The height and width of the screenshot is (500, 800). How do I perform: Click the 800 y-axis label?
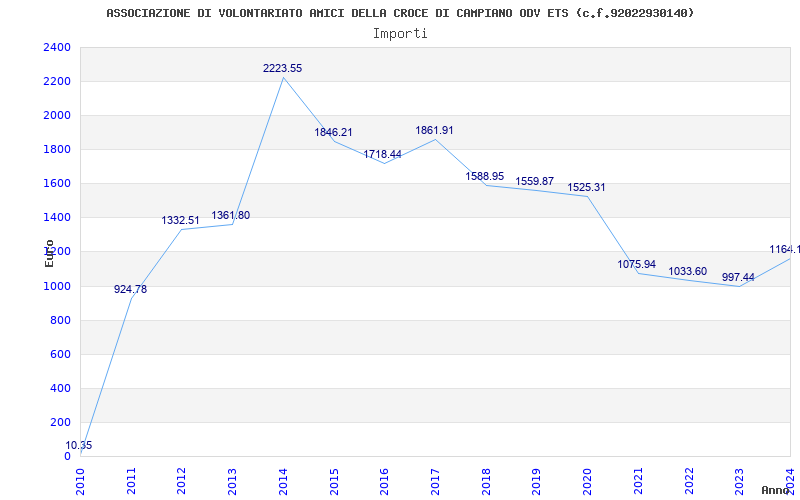(60, 320)
